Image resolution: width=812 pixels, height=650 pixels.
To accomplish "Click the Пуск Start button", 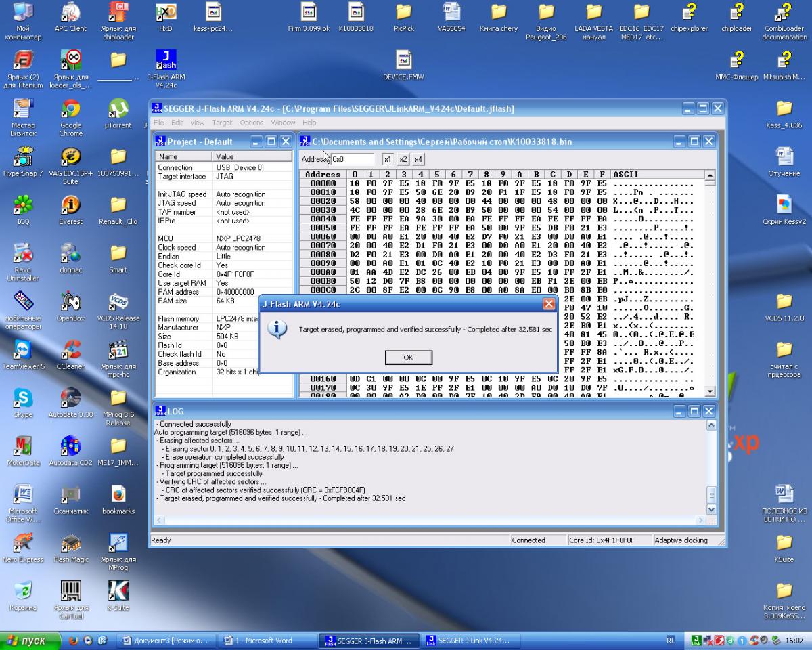I will tap(28, 641).
